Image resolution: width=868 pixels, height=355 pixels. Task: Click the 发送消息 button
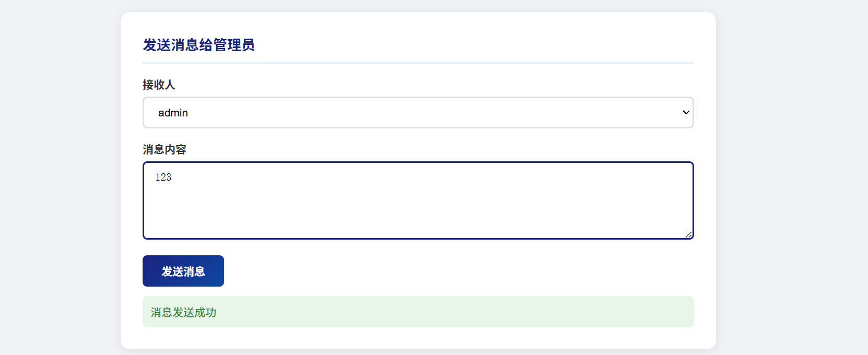click(x=183, y=271)
